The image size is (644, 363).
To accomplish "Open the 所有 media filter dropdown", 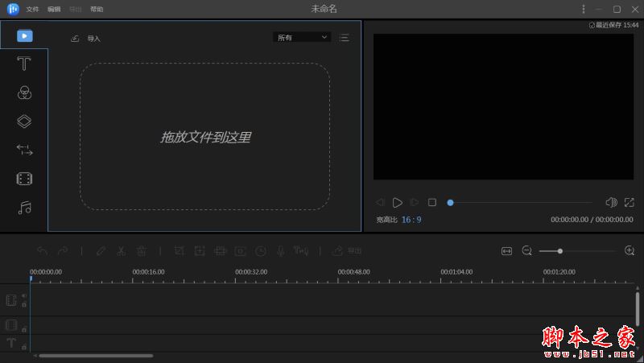I will [302, 37].
